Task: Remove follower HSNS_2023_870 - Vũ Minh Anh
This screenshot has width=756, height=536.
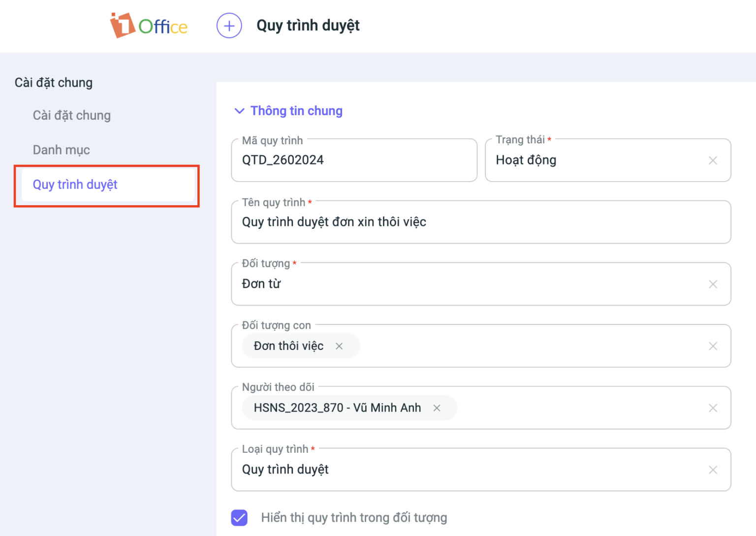Action: [437, 408]
